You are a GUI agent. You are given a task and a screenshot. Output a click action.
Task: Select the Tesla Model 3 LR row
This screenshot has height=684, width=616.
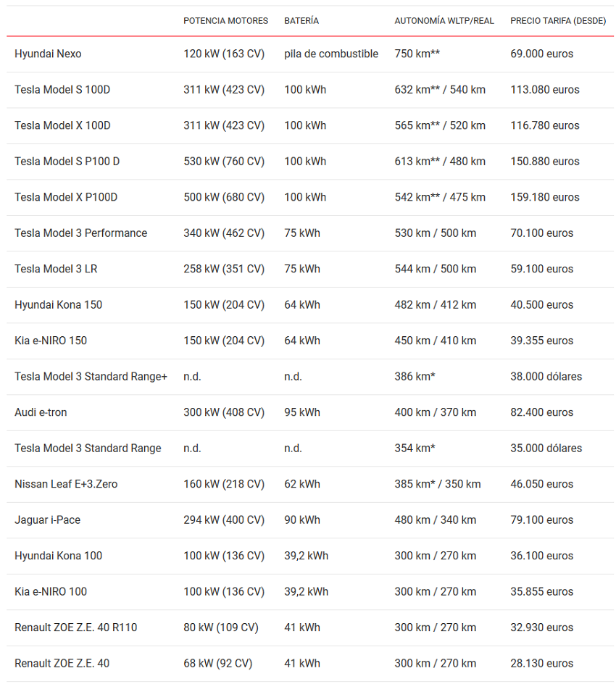pyautogui.click(x=56, y=269)
